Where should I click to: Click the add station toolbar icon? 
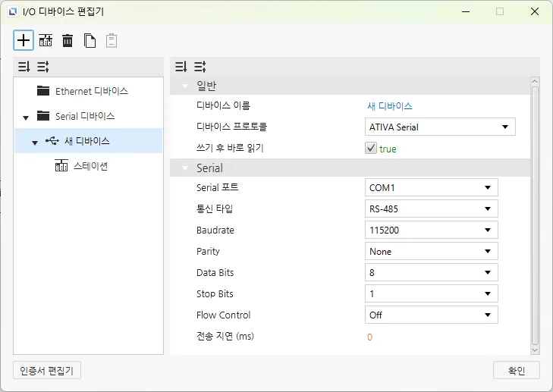point(46,41)
